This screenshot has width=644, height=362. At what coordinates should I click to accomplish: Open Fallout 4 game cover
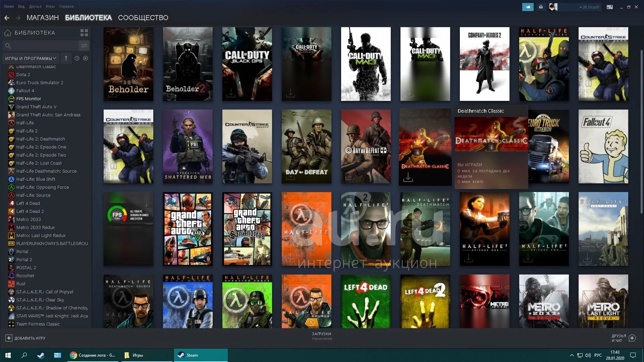point(603,146)
